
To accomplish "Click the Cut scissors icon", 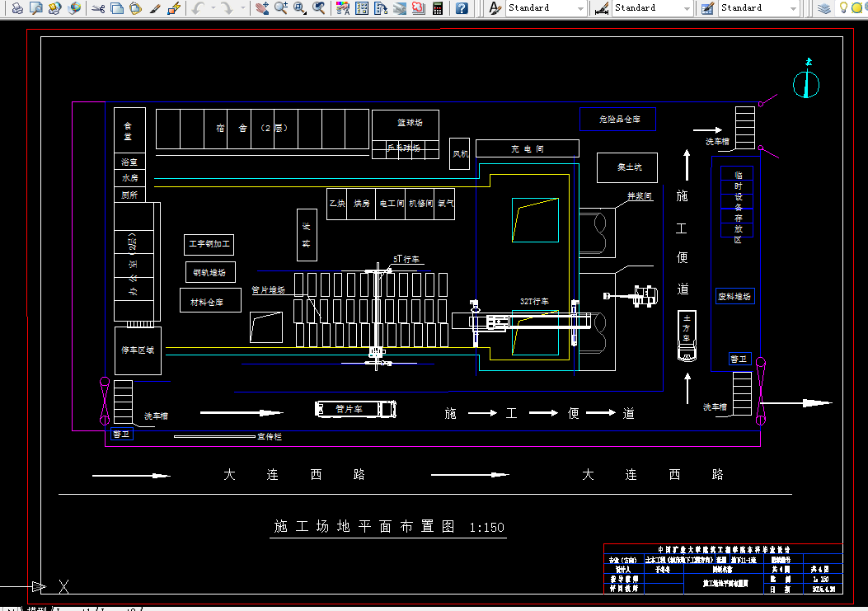I will point(98,7).
